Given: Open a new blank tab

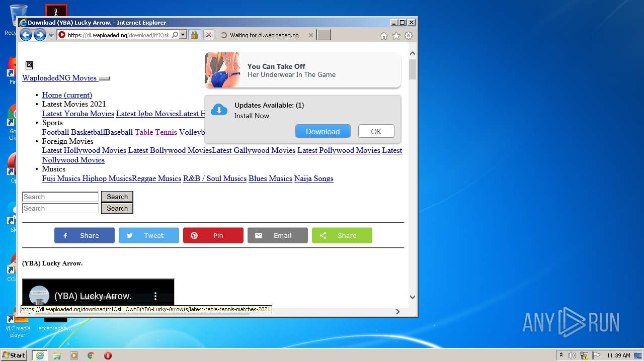Looking at the screenshot, I should coord(324,35).
